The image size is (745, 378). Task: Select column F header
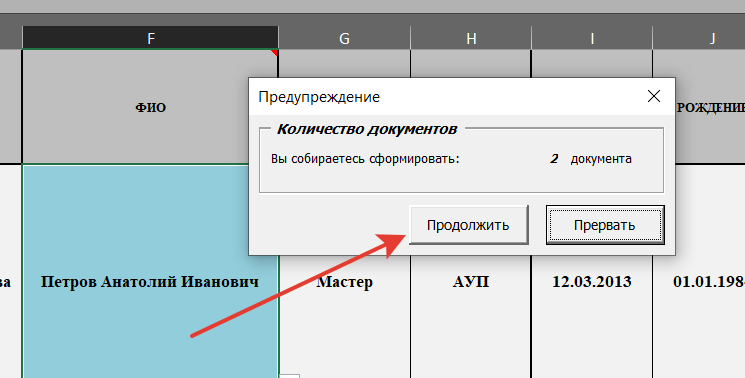(x=150, y=38)
